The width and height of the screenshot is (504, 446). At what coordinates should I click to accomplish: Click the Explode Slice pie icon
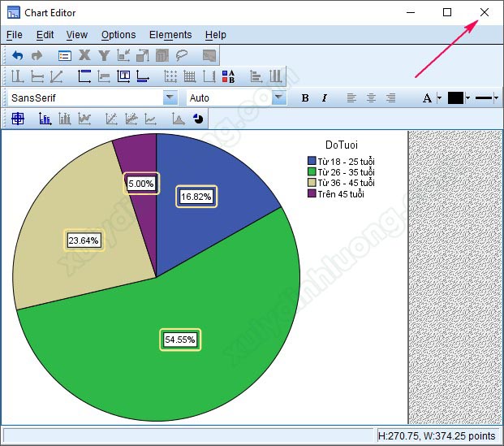tap(198, 119)
